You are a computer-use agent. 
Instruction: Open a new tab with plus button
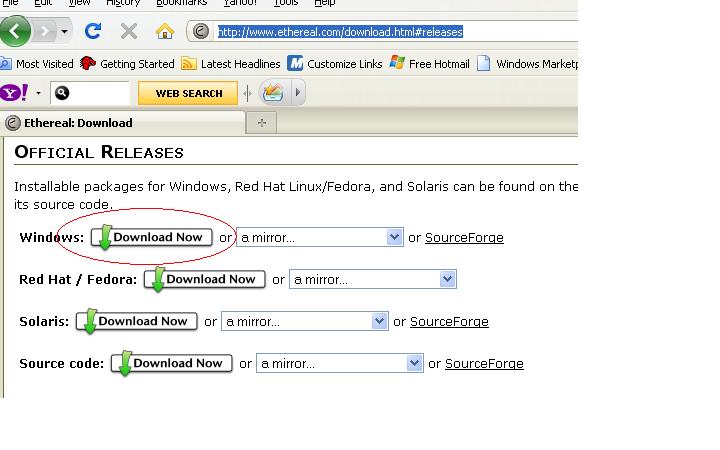point(261,123)
